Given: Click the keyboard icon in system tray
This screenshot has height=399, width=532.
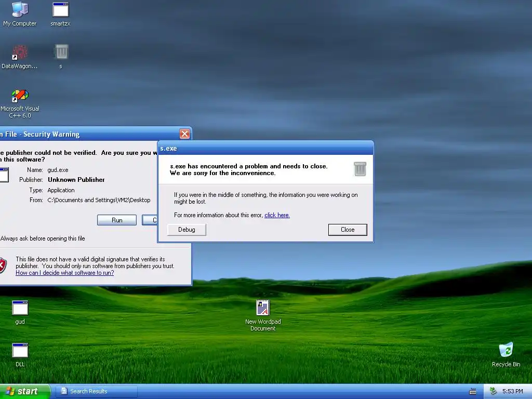Looking at the screenshot, I should (x=473, y=392).
